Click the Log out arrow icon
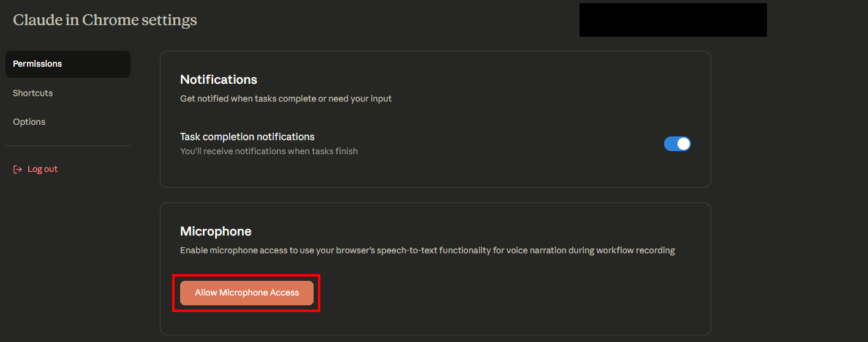This screenshot has height=342, width=868. point(18,169)
